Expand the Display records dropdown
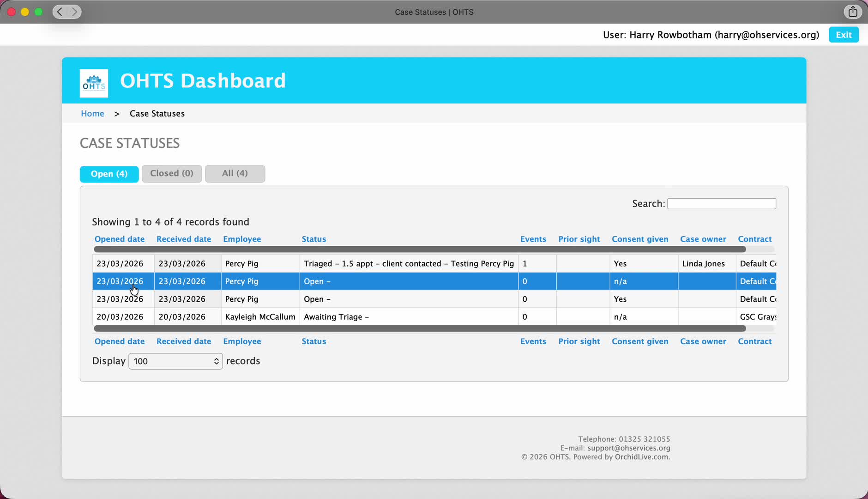Viewport: 868px width, 499px height. click(175, 361)
